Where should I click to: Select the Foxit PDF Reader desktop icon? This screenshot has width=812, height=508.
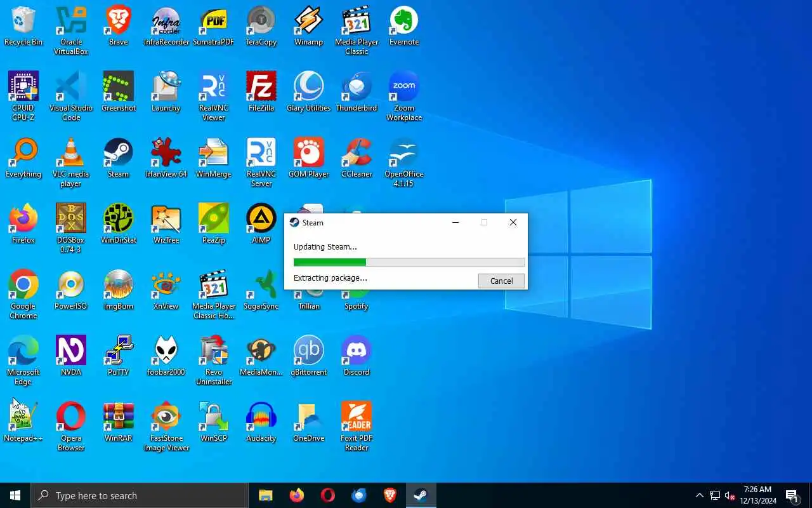point(357,427)
